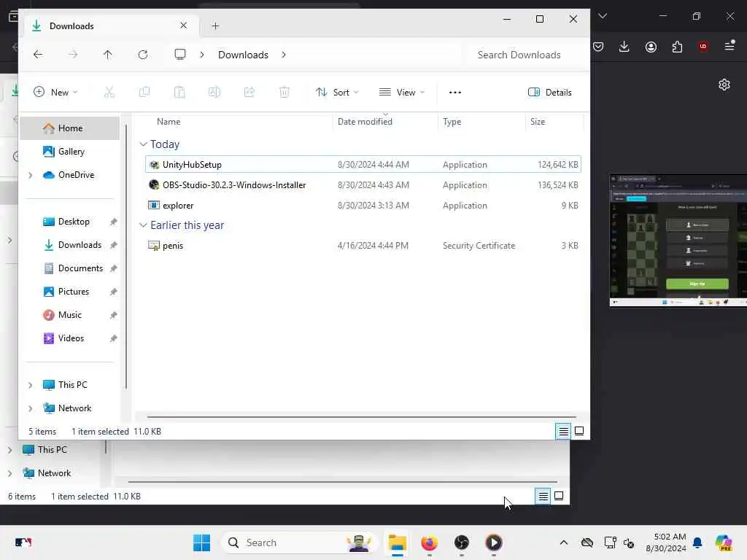Open Firefox hamburger menu
Screen dimensions: 747x560
click(729, 46)
